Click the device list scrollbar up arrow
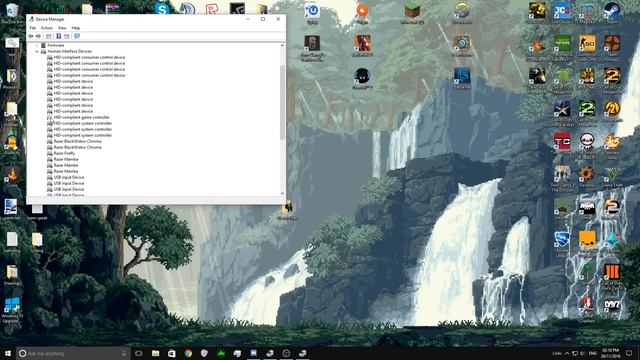 coord(282,45)
